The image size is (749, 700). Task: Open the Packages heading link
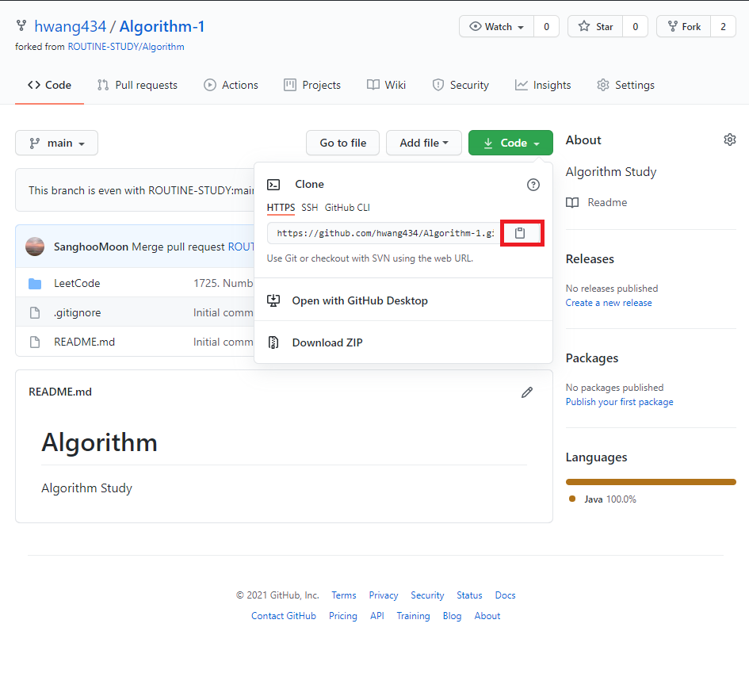pyautogui.click(x=592, y=358)
